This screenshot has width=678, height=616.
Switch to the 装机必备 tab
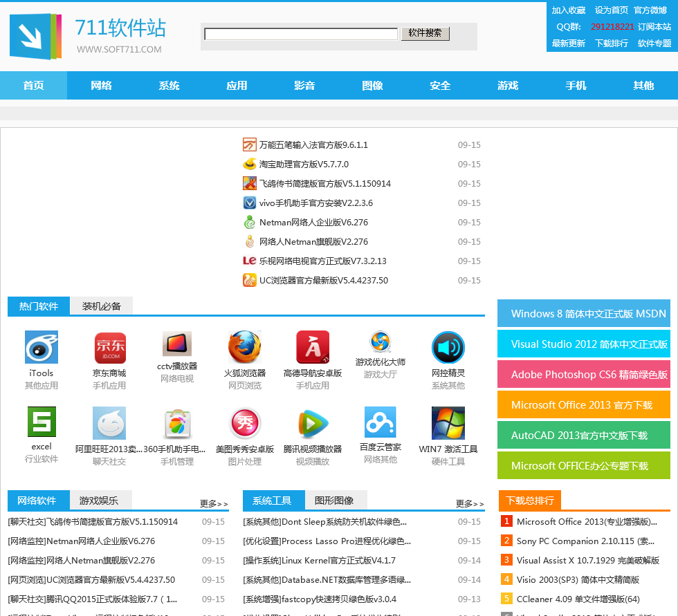pyautogui.click(x=102, y=306)
